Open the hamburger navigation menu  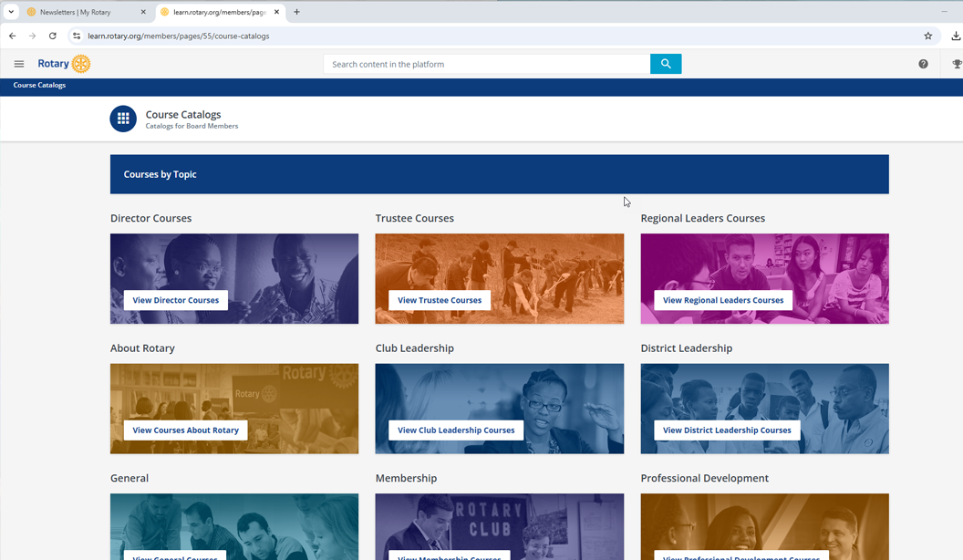tap(19, 64)
